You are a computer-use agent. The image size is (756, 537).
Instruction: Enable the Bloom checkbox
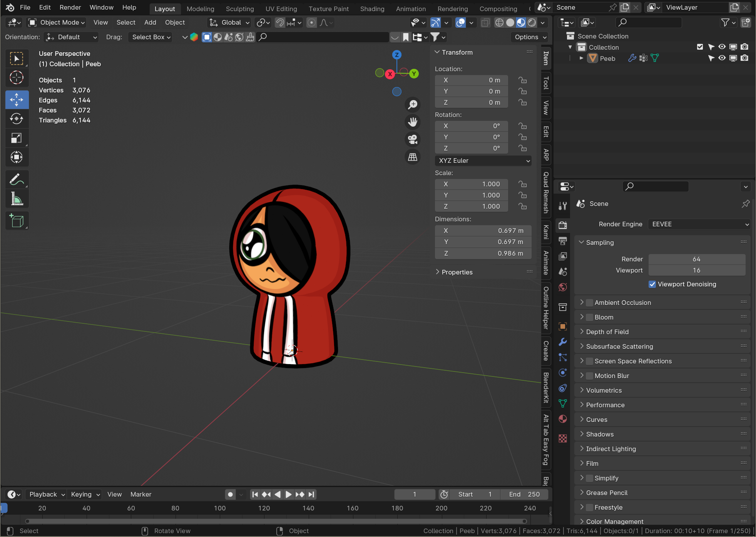coord(589,317)
